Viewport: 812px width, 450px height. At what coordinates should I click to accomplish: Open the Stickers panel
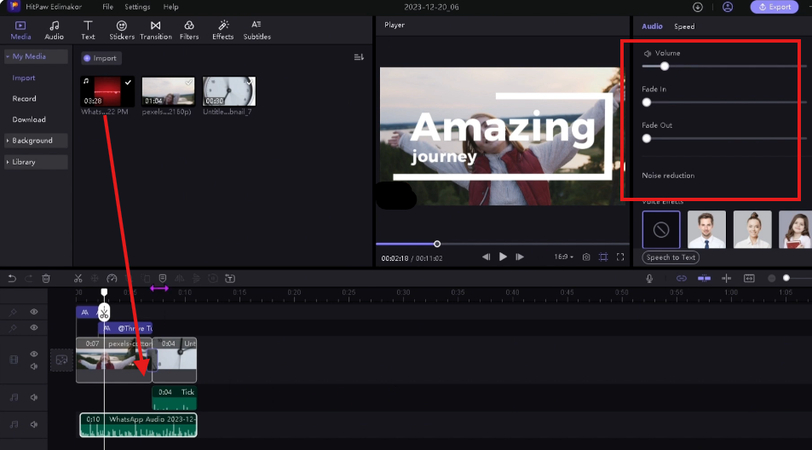[x=122, y=30]
